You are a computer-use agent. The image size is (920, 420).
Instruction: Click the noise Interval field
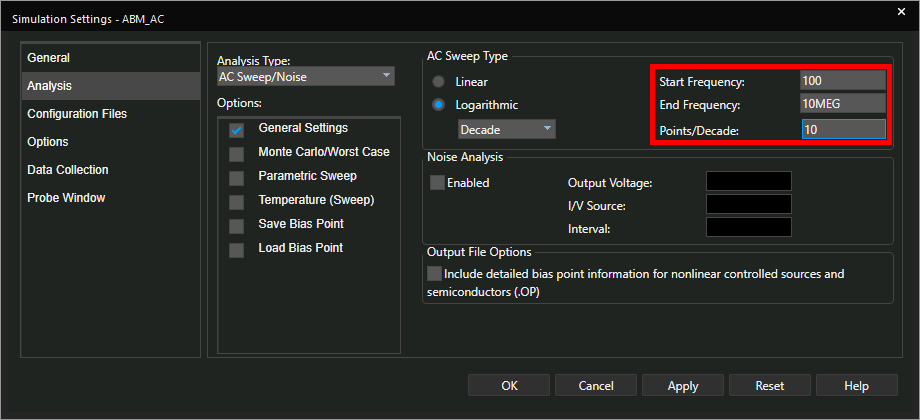[x=749, y=227]
